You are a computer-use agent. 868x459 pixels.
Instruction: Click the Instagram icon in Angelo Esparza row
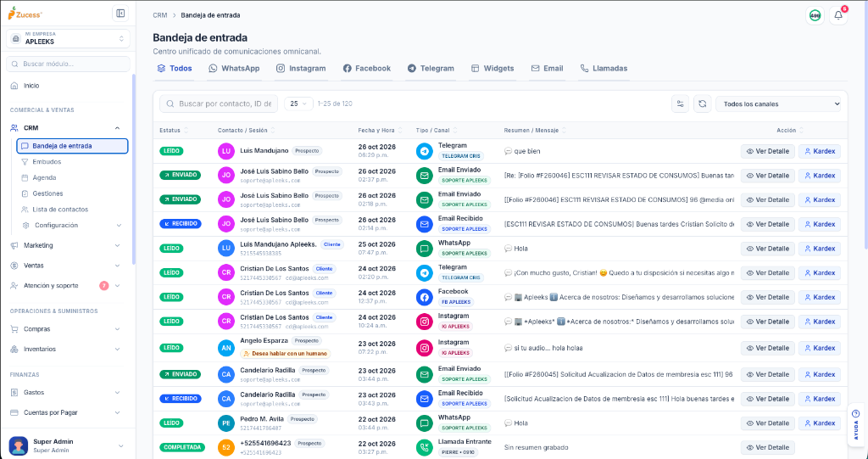click(x=425, y=348)
